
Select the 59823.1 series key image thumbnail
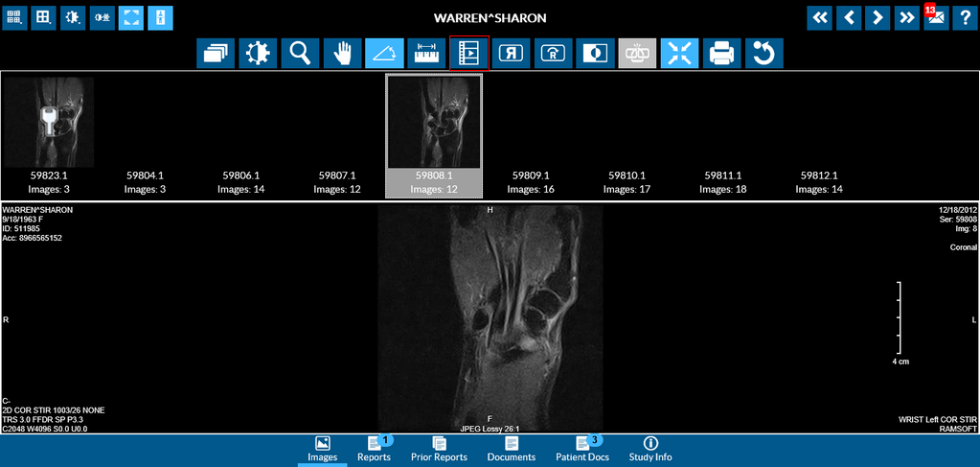(x=49, y=123)
